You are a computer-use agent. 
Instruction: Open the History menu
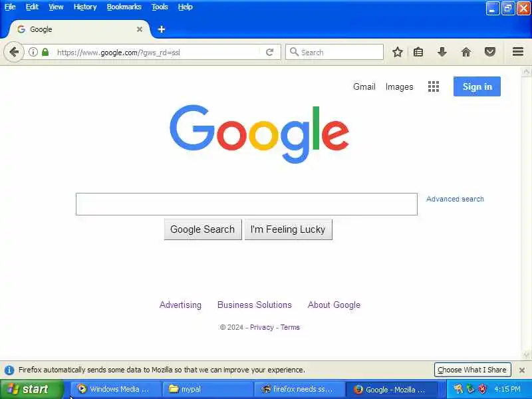[x=85, y=7]
